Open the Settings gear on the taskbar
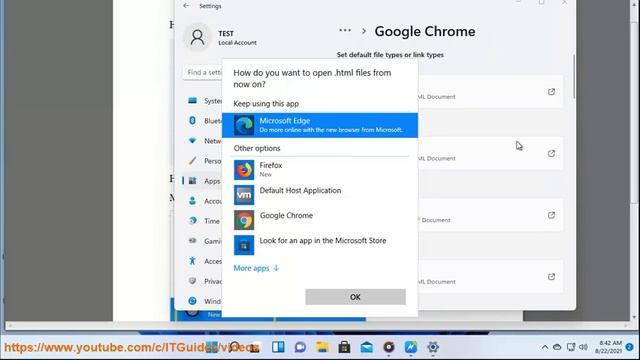 [433, 347]
